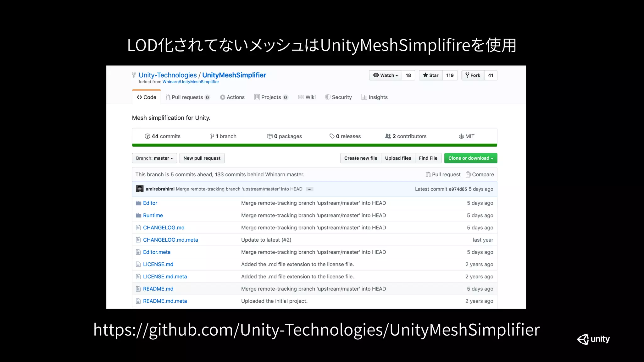
Task: Open Editor.meta file
Action: click(x=157, y=252)
